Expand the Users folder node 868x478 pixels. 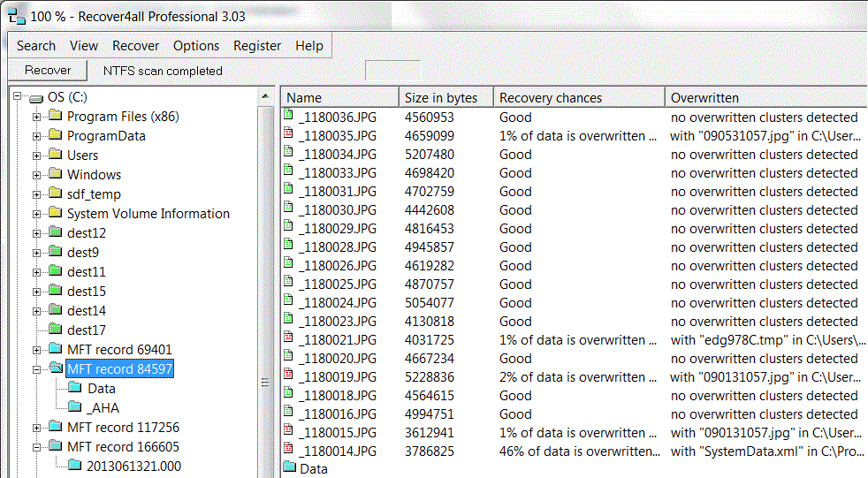36,156
